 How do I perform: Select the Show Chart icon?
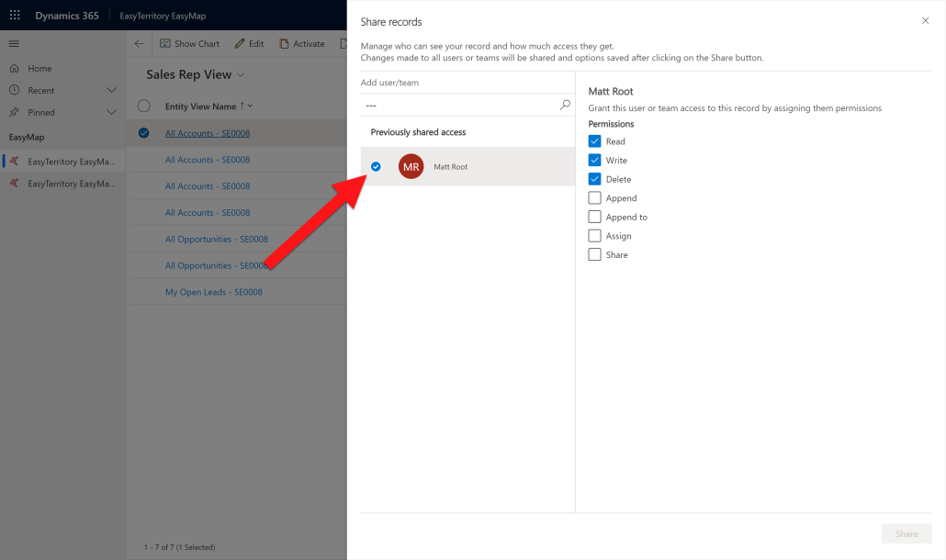pyautogui.click(x=167, y=43)
